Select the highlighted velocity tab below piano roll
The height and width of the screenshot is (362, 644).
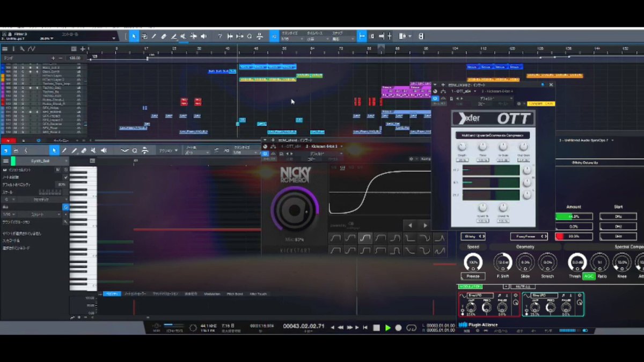coord(112,294)
